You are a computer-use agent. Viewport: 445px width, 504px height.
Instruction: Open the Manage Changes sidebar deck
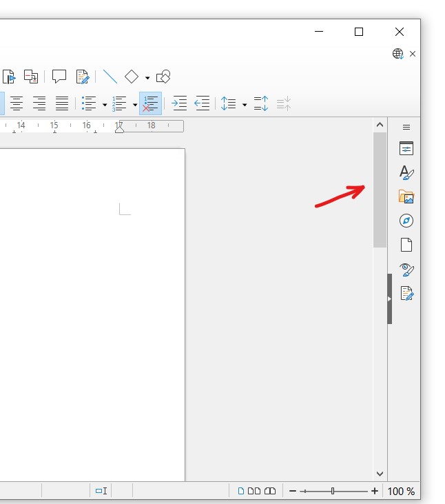(407, 294)
